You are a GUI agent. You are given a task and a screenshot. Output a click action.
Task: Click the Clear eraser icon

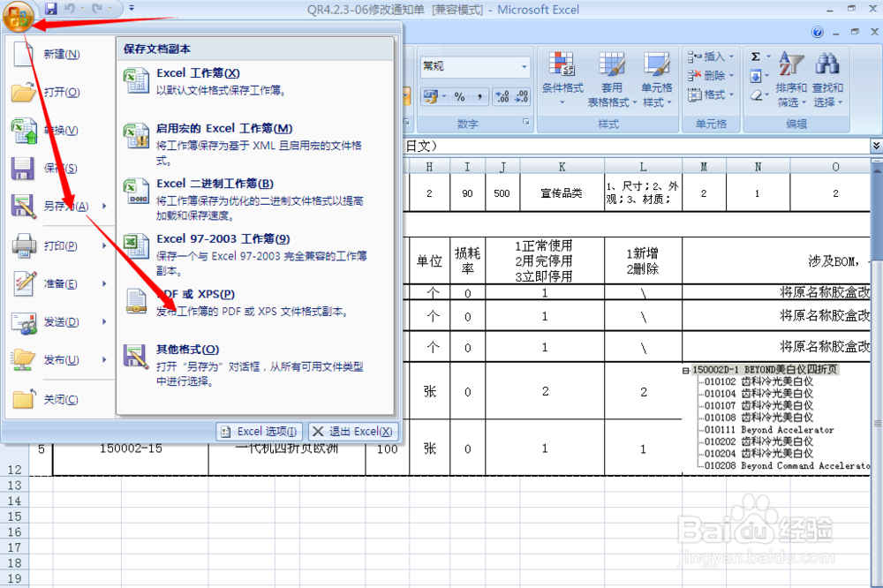click(756, 95)
